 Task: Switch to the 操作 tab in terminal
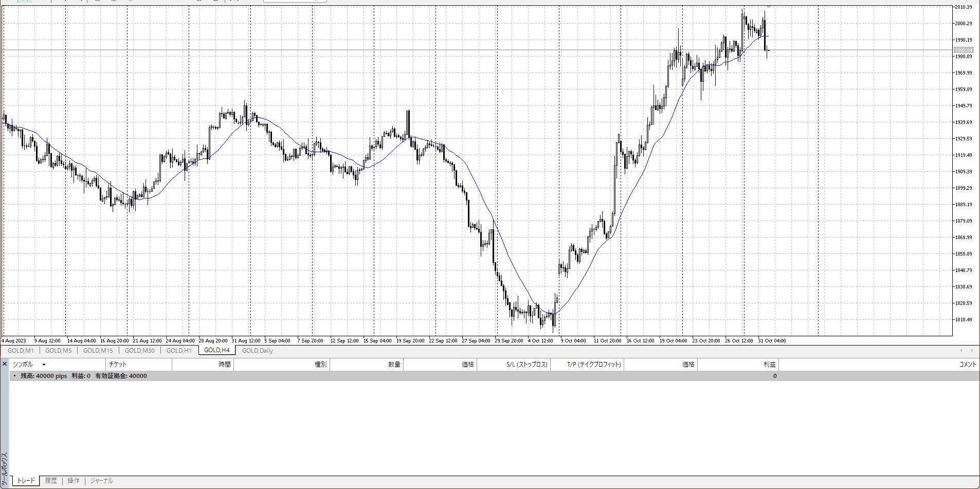pyautogui.click(x=74, y=481)
